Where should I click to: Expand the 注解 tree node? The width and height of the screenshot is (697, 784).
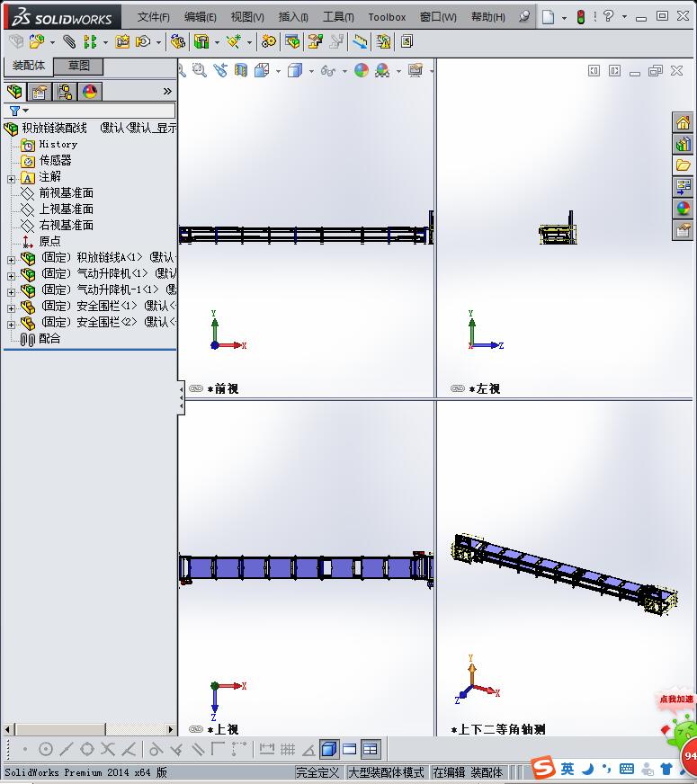pyautogui.click(x=12, y=179)
